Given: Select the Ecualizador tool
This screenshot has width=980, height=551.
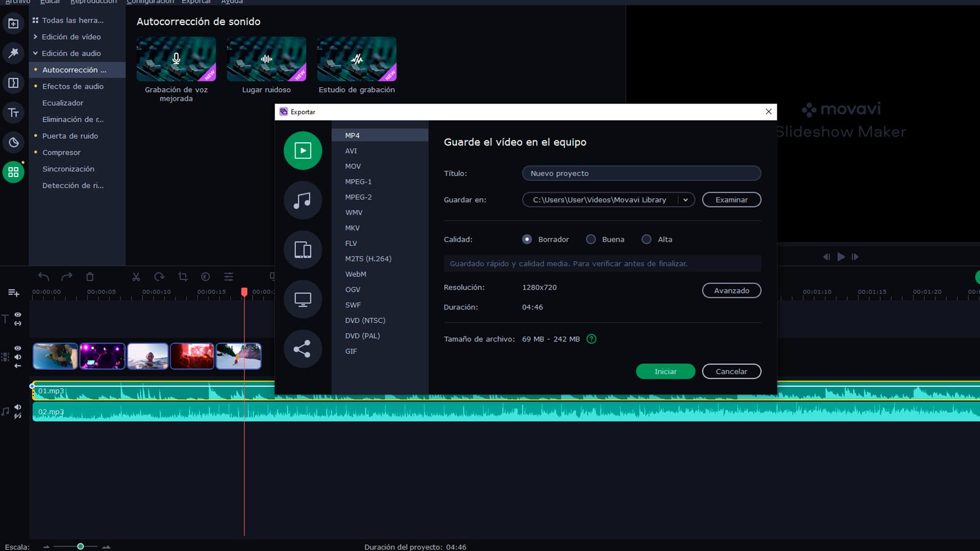Looking at the screenshot, I should pyautogui.click(x=63, y=103).
